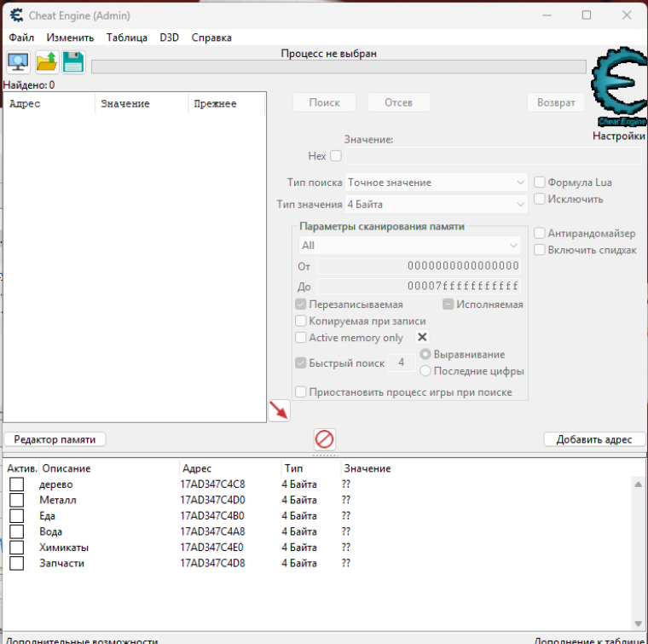
Task: Click the Найдено: 0 label
Action: click(x=29, y=85)
